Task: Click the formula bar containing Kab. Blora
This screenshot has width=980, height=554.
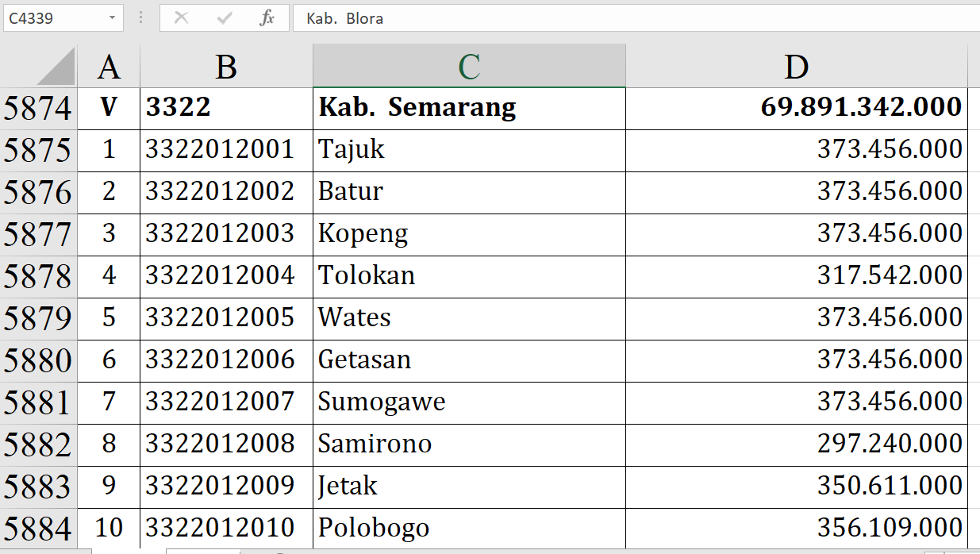Action: click(x=635, y=17)
